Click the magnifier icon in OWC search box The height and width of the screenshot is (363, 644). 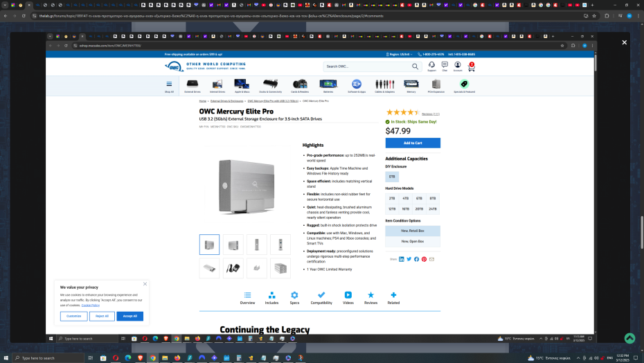click(x=415, y=67)
